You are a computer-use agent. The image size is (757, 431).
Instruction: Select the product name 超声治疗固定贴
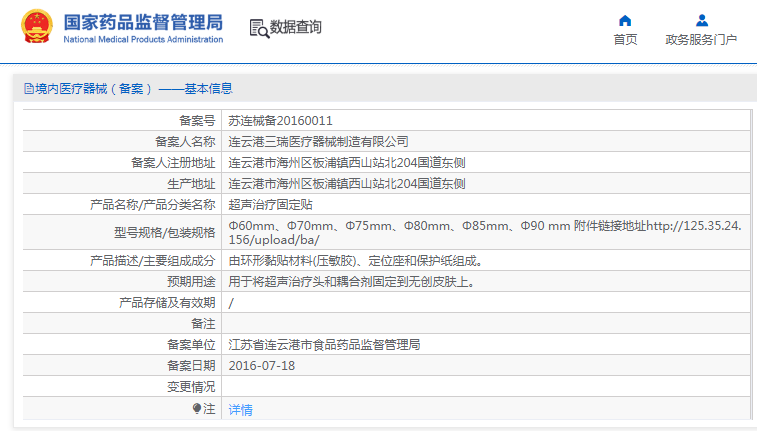pos(270,205)
